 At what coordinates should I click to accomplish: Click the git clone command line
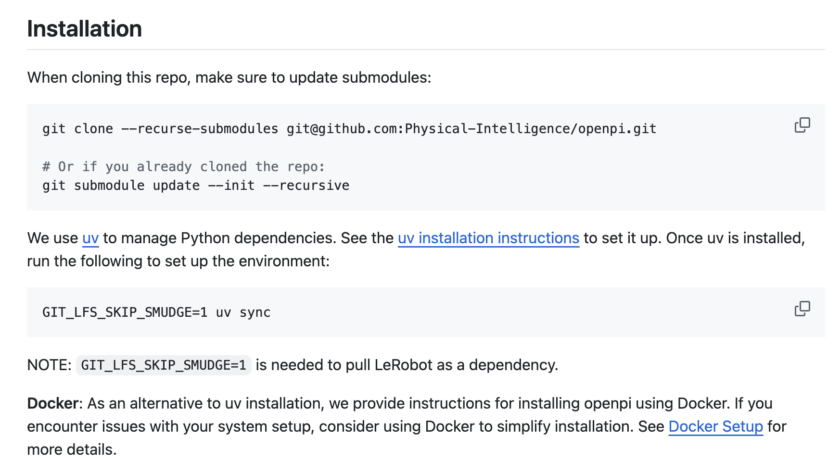pos(349,129)
